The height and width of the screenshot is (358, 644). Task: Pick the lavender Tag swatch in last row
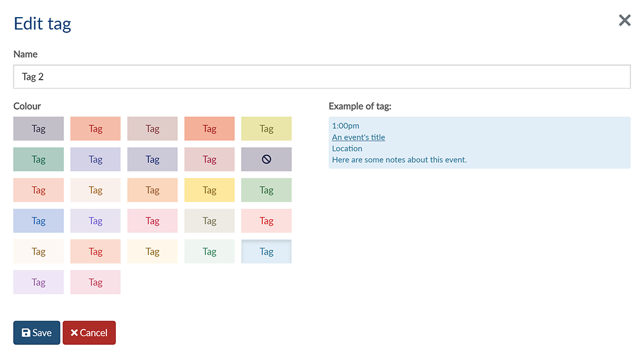pyautogui.click(x=38, y=282)
